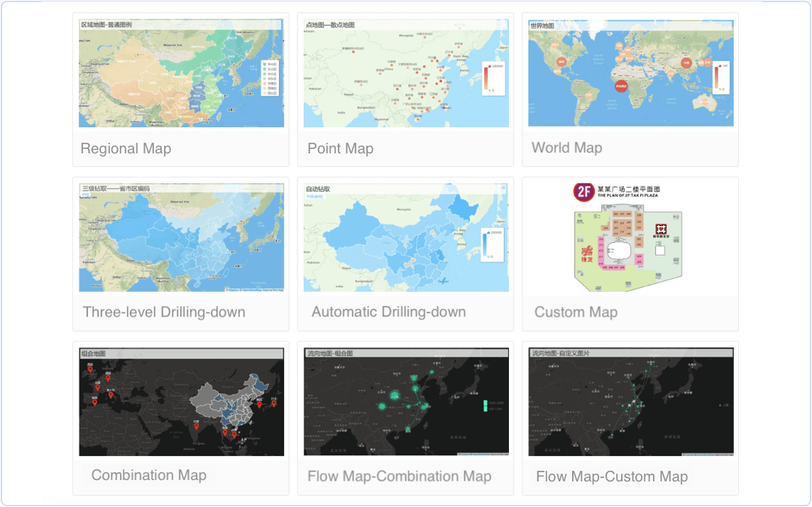Open the Flow Map-Custom Map thumbnail
The height and width of the screenshot is (507, 812).
tap(631, 402)
